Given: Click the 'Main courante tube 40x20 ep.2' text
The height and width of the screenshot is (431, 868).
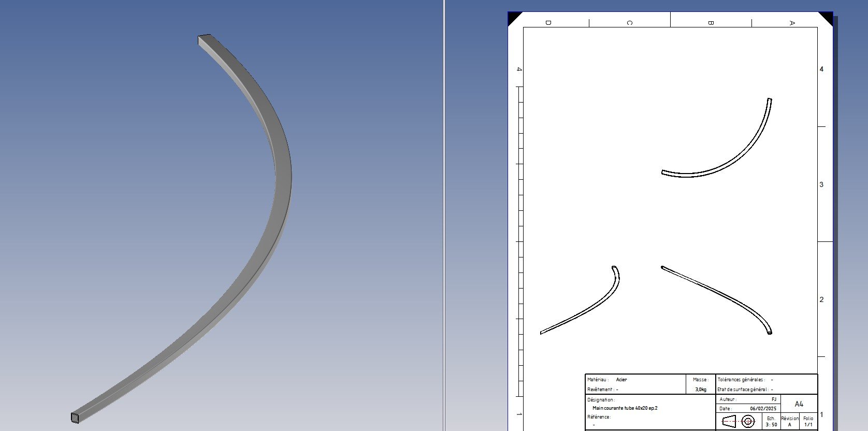Looking at the screenshot, I should click(x=625, y=408).
